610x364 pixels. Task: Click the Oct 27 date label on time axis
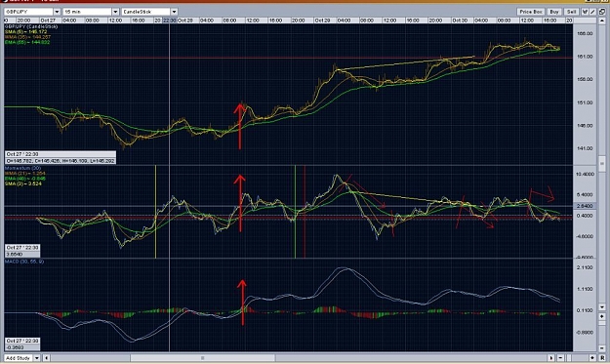coord(48,20)
